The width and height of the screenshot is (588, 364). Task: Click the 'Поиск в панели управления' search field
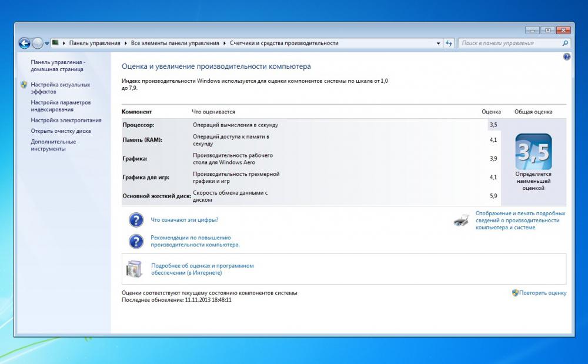(x=509, y=43)
